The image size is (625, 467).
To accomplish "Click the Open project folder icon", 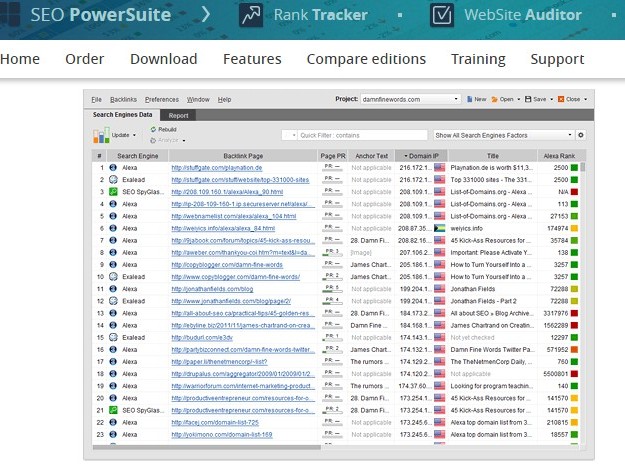I will pos(495,99).
